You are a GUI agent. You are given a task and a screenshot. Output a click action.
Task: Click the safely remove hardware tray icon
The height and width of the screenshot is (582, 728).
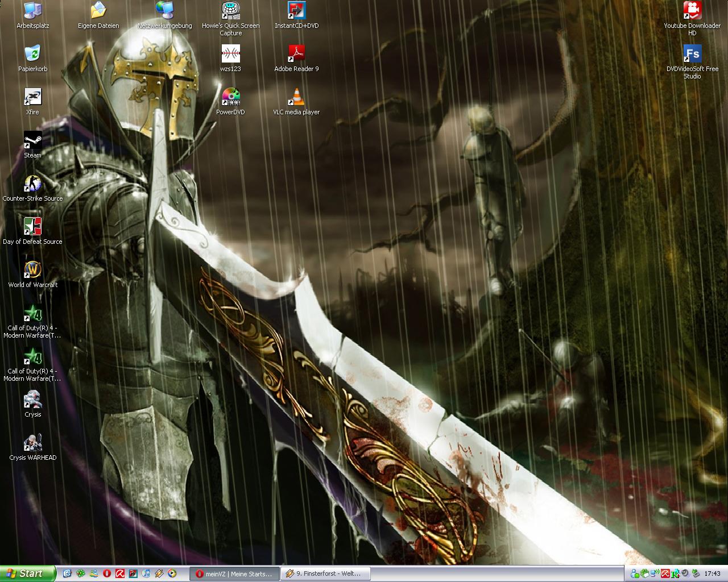pos(696,573)
